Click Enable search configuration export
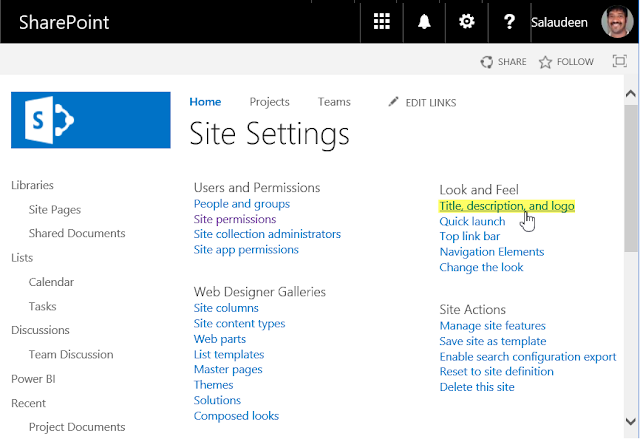The height and width of the screenshot is (439, 640). tap(527, 357)
